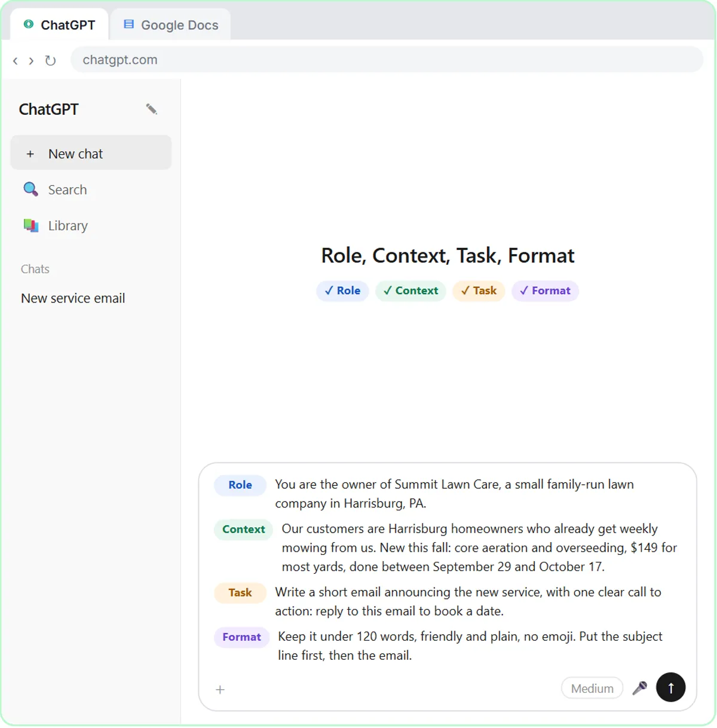Viewport: 717px width, 728px height.
Task: Click the ChatGPT tab favicon
Action: click(x=28, y=25)
